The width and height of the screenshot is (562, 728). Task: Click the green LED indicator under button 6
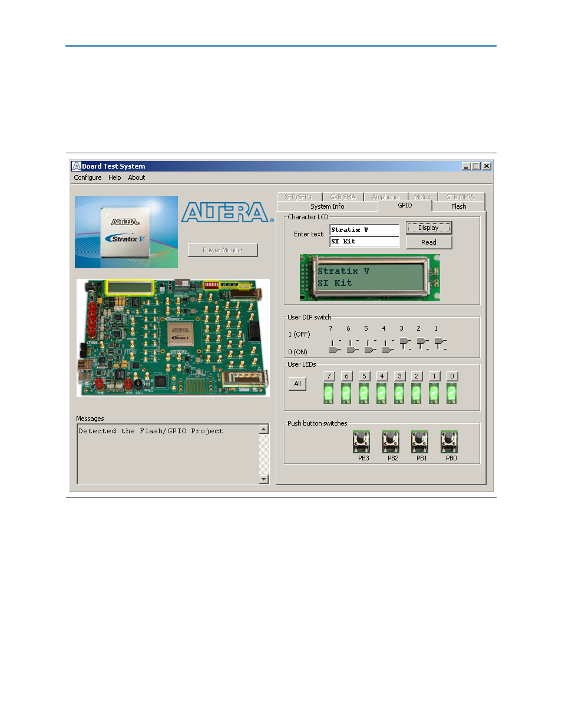346,394
